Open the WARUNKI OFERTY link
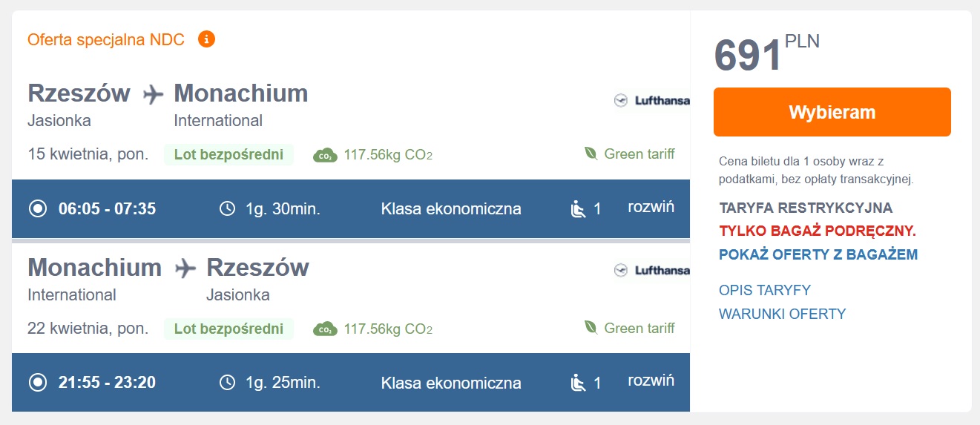This screenshot has width=980, height=425. [783, 314]
